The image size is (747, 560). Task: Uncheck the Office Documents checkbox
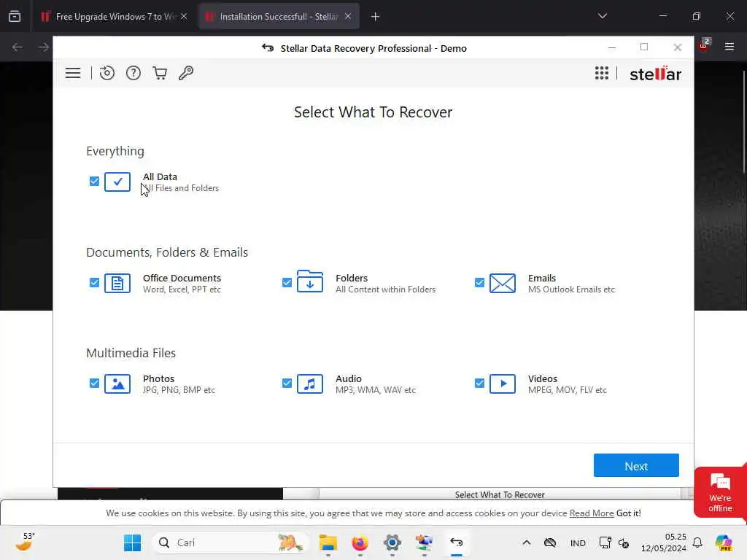tap(94, 282)
